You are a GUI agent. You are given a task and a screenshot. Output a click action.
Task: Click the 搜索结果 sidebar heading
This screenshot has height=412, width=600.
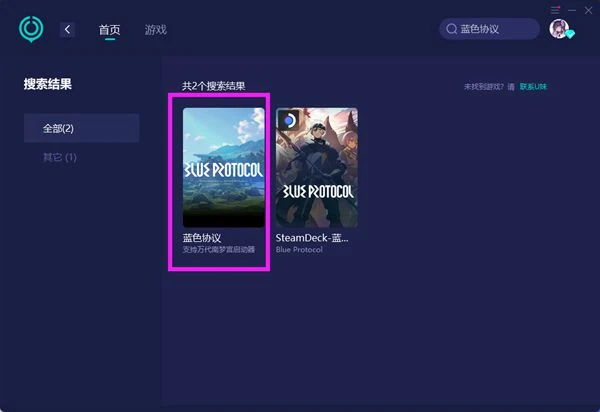click(50, 84)
